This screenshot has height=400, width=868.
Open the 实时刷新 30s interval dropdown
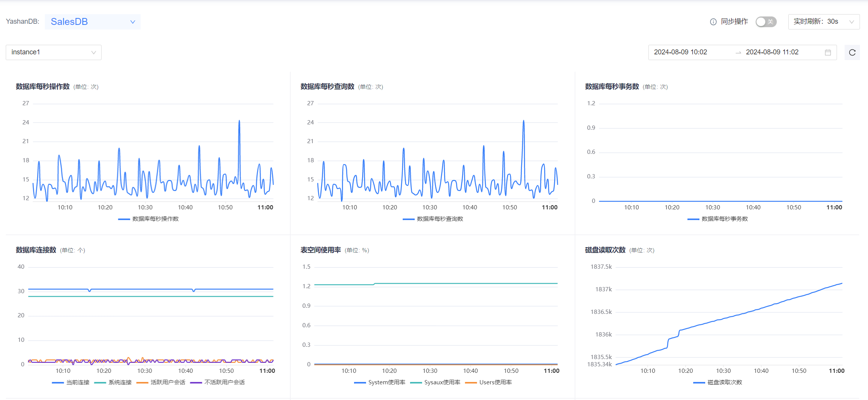tap(823, 21)
